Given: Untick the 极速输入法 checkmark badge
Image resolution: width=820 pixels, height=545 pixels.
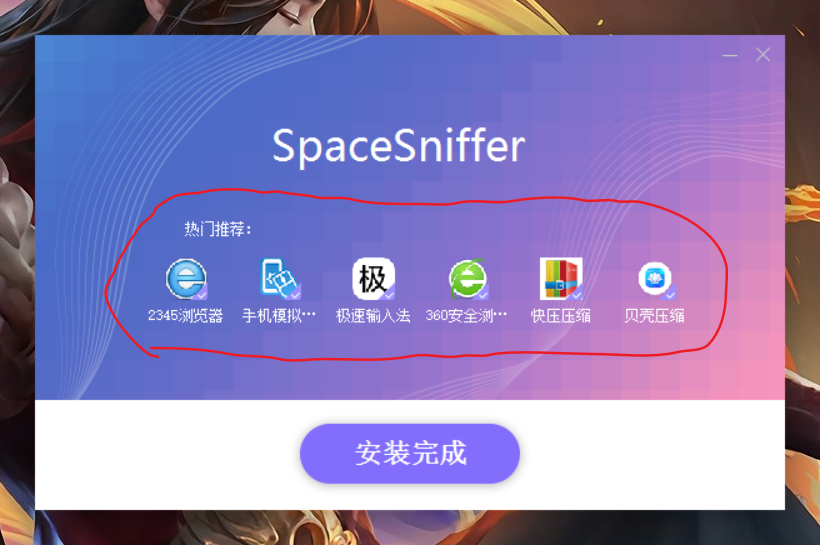Looking at the screenshot, I should (389, 294).
